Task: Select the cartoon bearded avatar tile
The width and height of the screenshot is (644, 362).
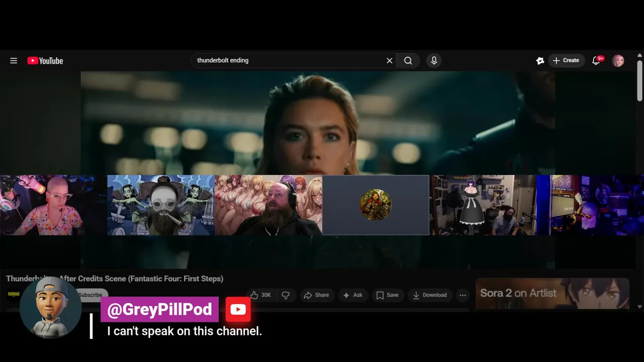Action: pos(161,205)
